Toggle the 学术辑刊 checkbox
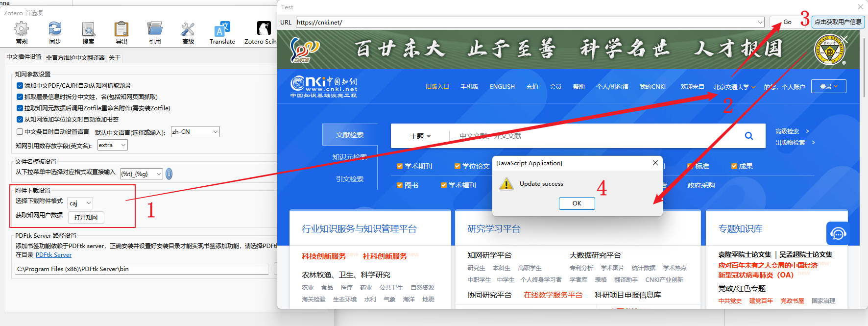 [444, 185]
